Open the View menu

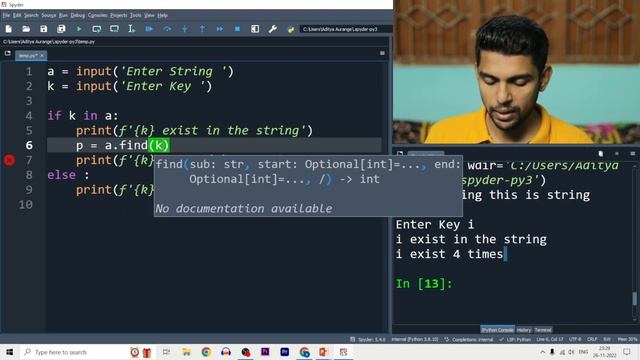pyautogui.click(x=149, y=16)
